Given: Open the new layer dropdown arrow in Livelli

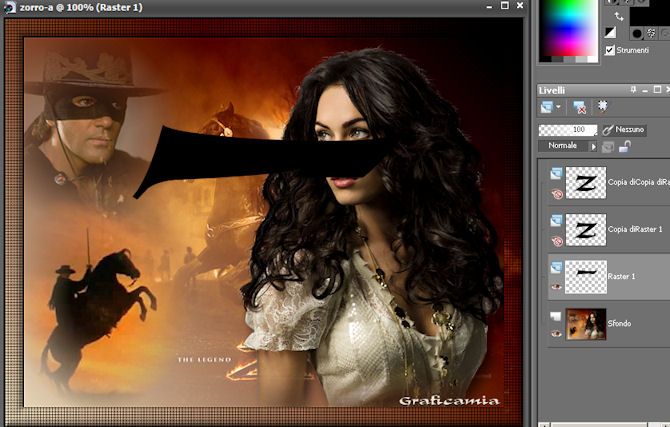Looking at the screenshot, I should click(558, 107).
